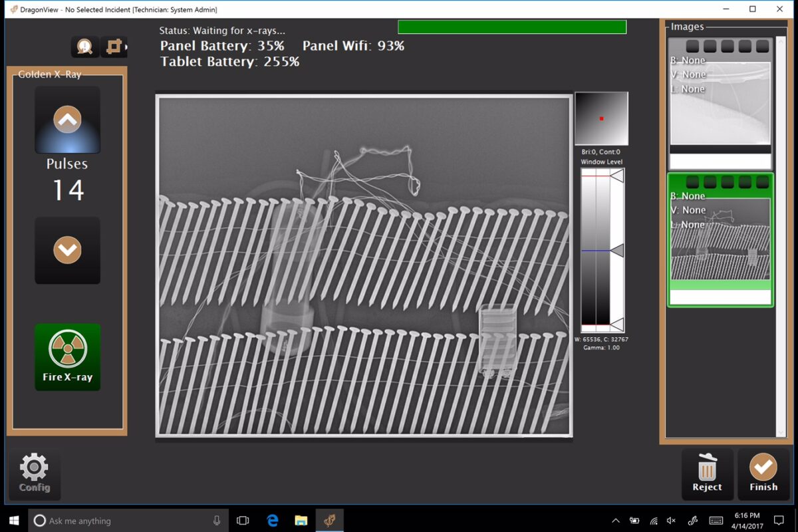This screenshot has width=798, height=532.
Task: Open the Start menu
Action: point(13,520)
